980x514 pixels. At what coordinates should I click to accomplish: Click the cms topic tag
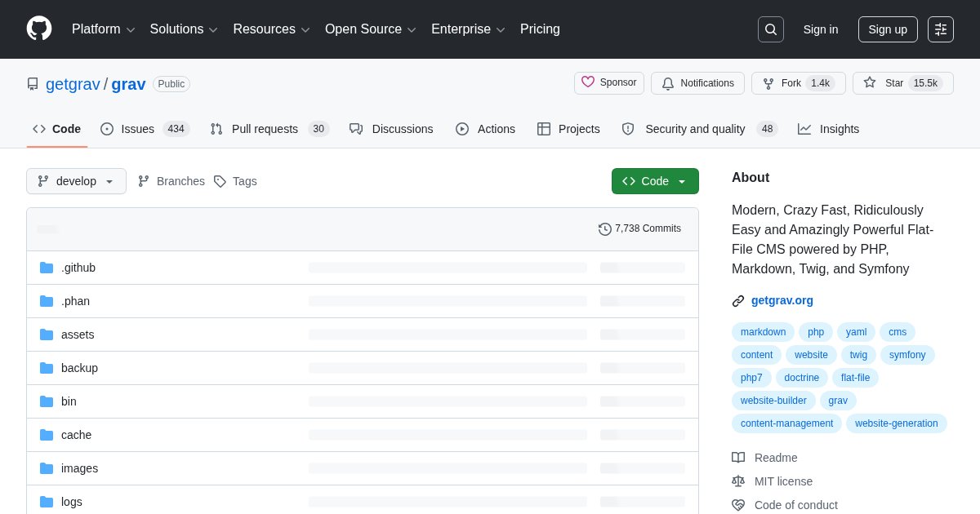(x=898, y=332)
